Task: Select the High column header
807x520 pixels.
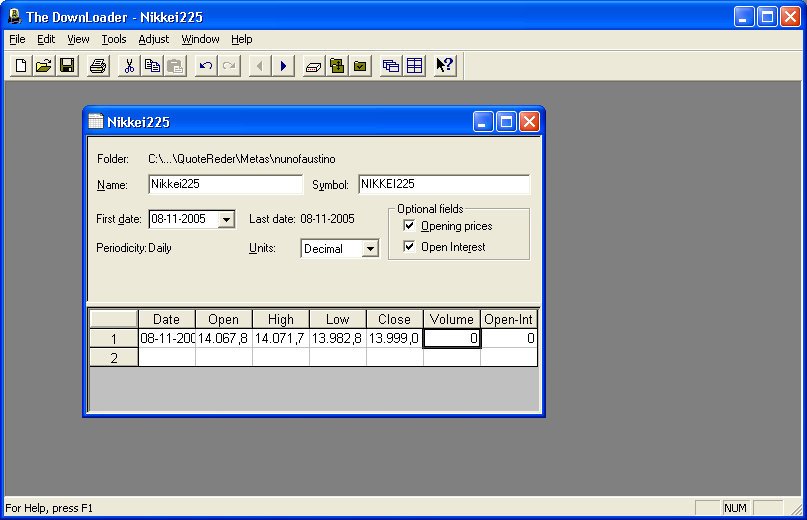Action: tap(281, 319)
